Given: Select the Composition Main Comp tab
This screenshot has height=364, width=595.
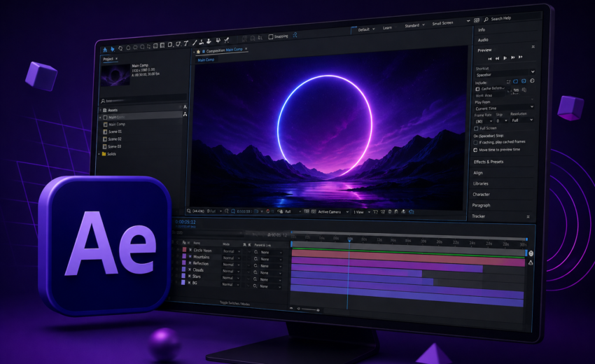Looking at the screenshot, I should (x=224, y=50).
